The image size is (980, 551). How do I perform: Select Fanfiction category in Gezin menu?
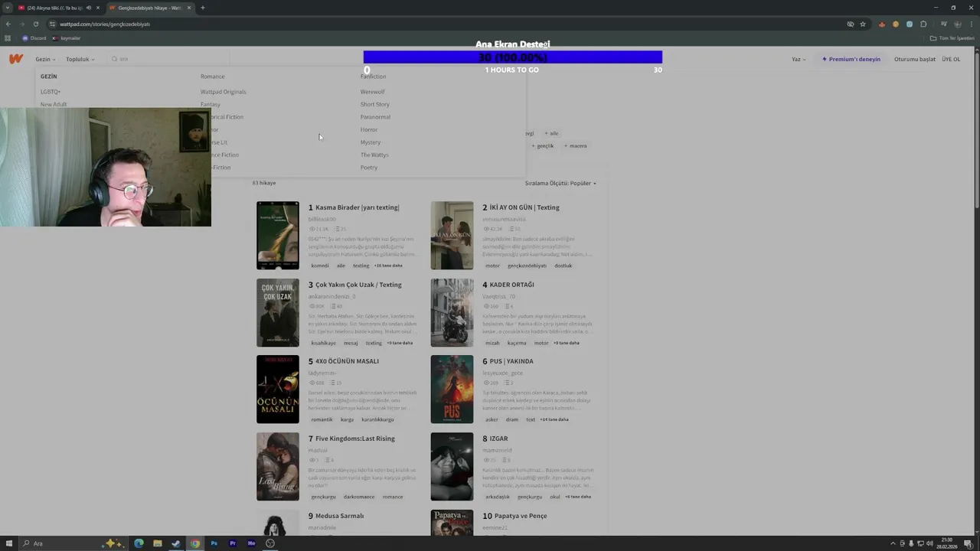(x=373, y=77)
